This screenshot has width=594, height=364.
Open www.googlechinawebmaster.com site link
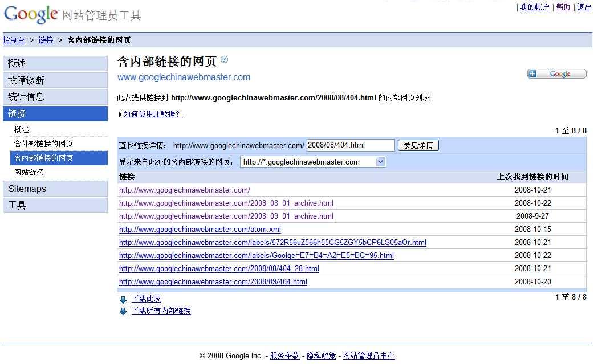[184, 77]
